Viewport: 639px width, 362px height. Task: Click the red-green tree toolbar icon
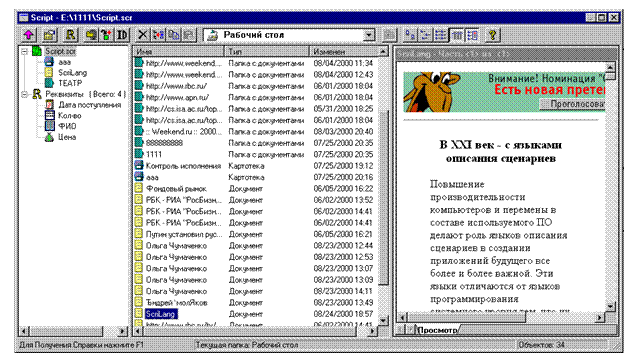pyautogui.click(x=106, y=35)
